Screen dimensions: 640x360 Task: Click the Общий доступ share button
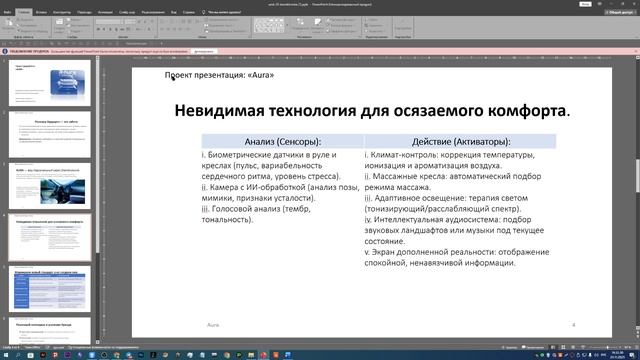click(620, 12)
